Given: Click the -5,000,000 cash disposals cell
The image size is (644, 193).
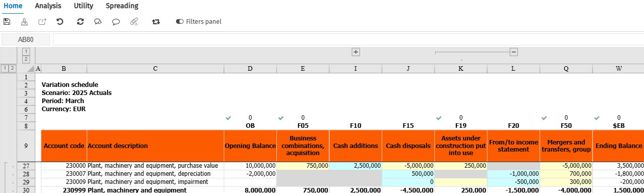Looking at the screenshot, I should (x=408, y=165).
